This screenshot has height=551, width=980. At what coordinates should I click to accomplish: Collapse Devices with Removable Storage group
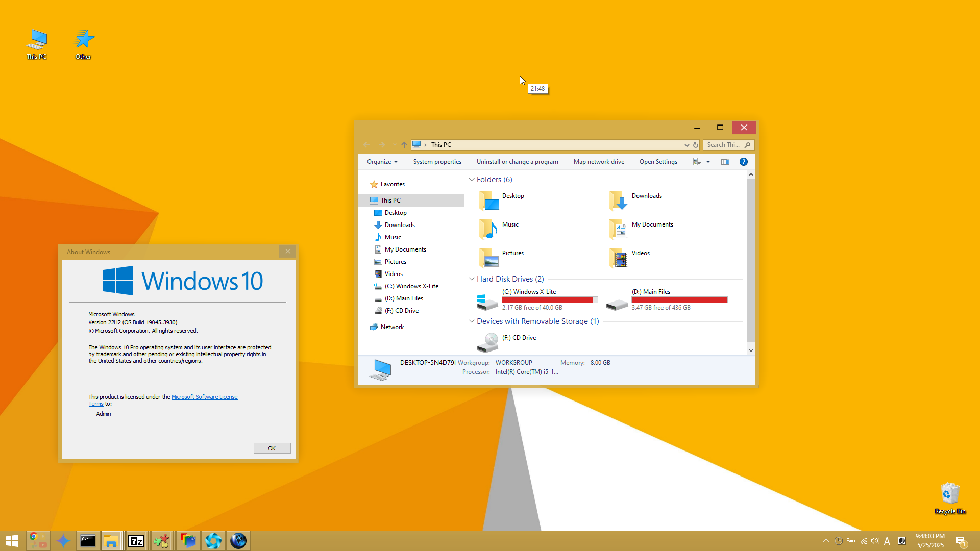click(x=472, y=321)
